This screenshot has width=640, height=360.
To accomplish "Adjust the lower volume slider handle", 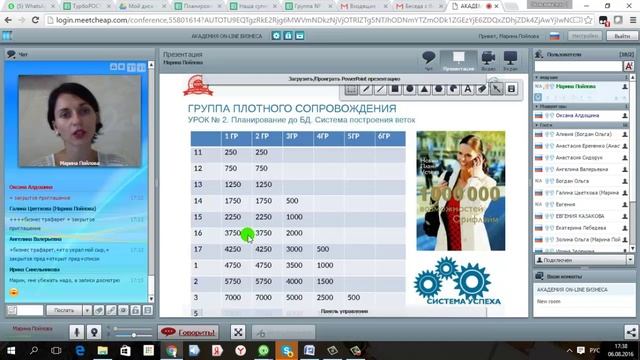I will point(134,335).
